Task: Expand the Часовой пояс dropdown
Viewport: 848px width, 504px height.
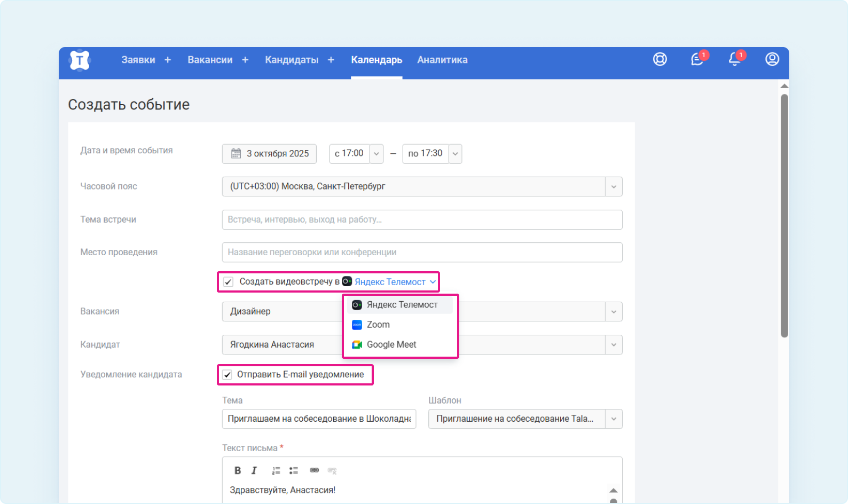Action: [x=613, y=187]
